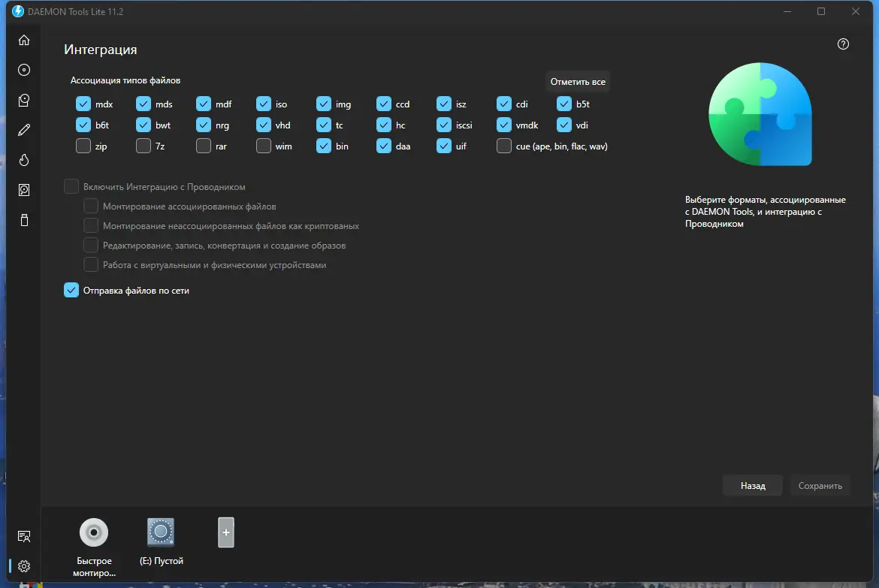
Task: Open the flame disc burning icon
Action: [x=23, y=160]
